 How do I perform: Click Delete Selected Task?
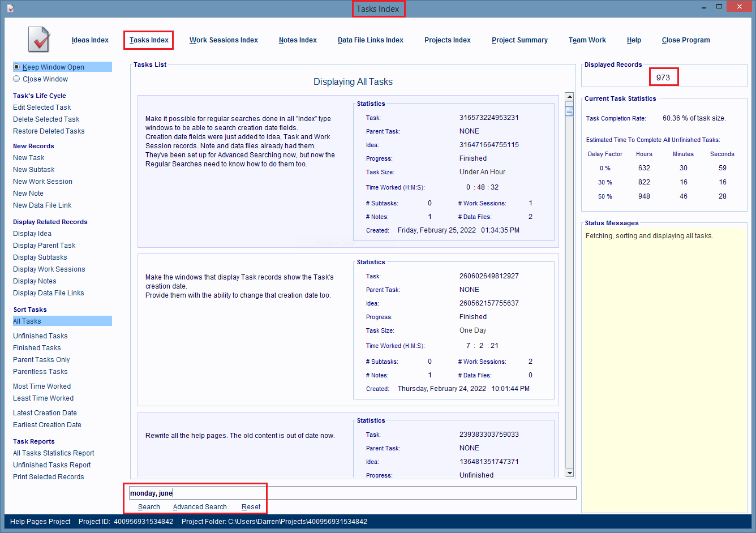click(46, 119)
